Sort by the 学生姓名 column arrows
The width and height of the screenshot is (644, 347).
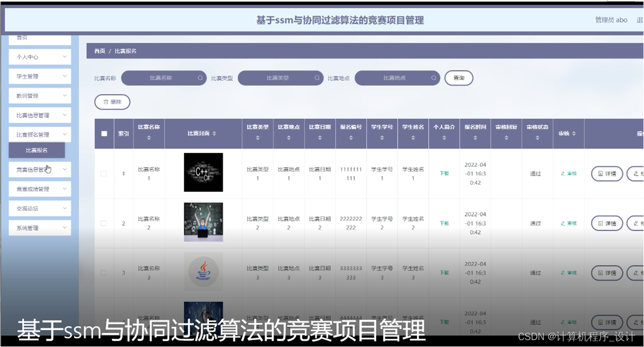(x=413, y=138)
